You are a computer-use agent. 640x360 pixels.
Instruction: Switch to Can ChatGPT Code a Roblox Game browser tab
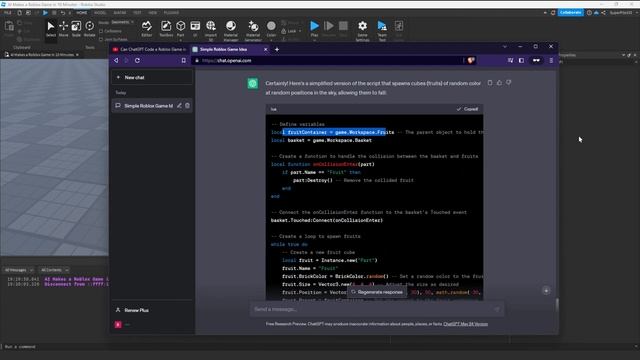pos(150,49)
